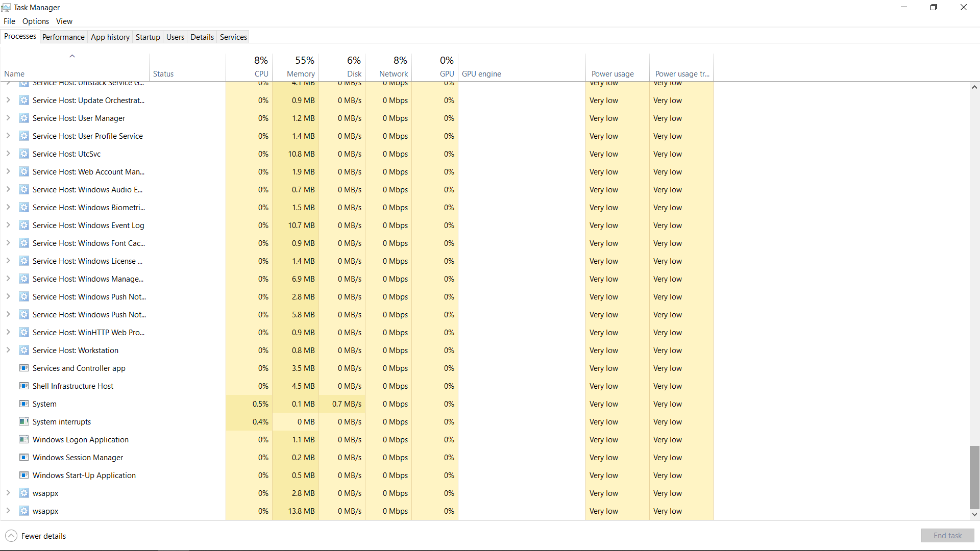980x551 pixels.
Task: Click the Fewer details circle arrow icon
Action: tap(11, 536)
